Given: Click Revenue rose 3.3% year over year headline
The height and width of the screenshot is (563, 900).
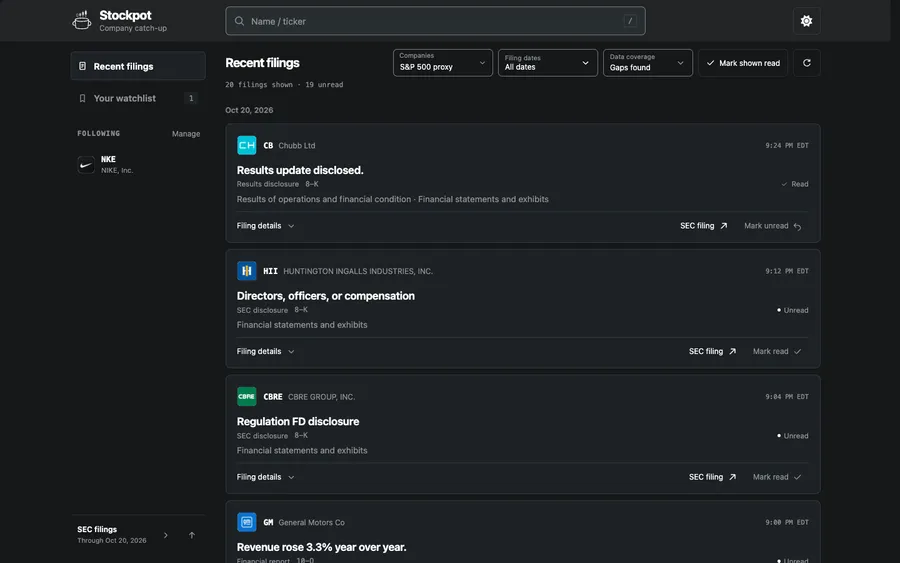Looking at the screenshot, I should click(321, 547).
